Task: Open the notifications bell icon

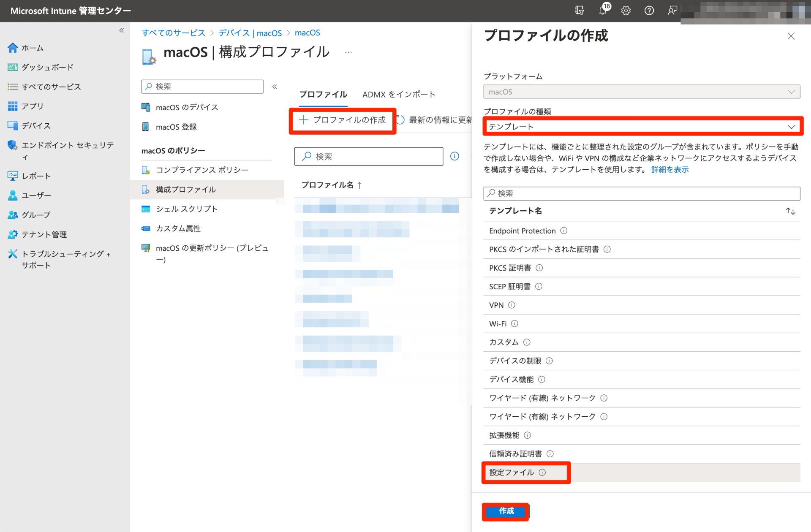Action: tap(603, 11)
